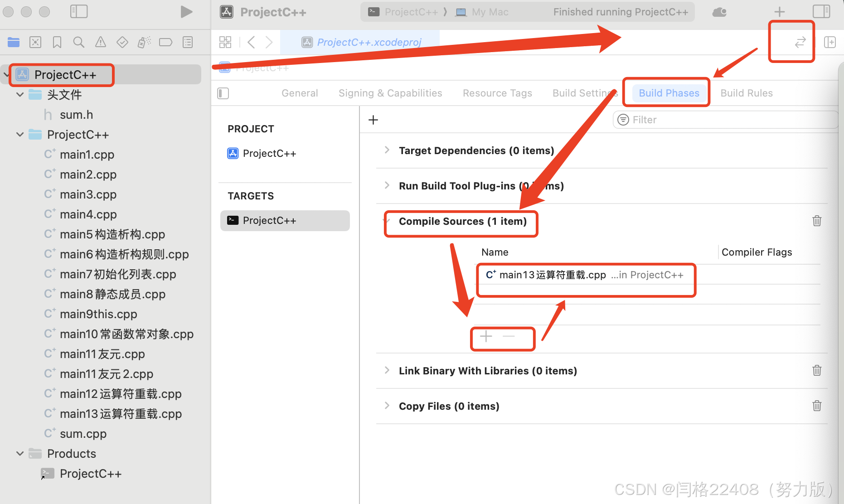Run the project with the play button

tap(187, 12)
